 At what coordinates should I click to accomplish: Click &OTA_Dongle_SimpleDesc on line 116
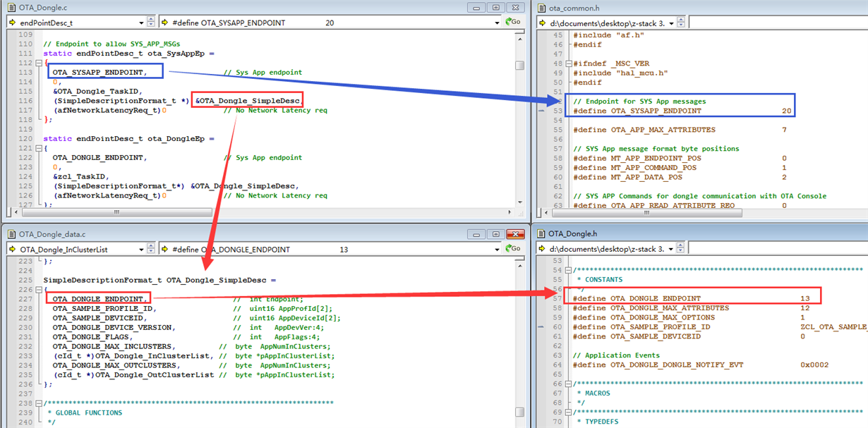248,101
